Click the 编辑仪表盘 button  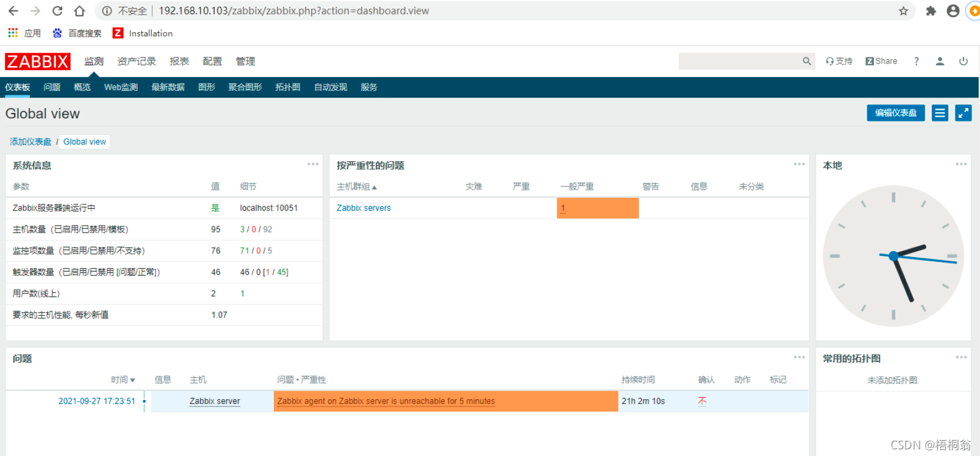pyautogui.click(x=896, y=113)
